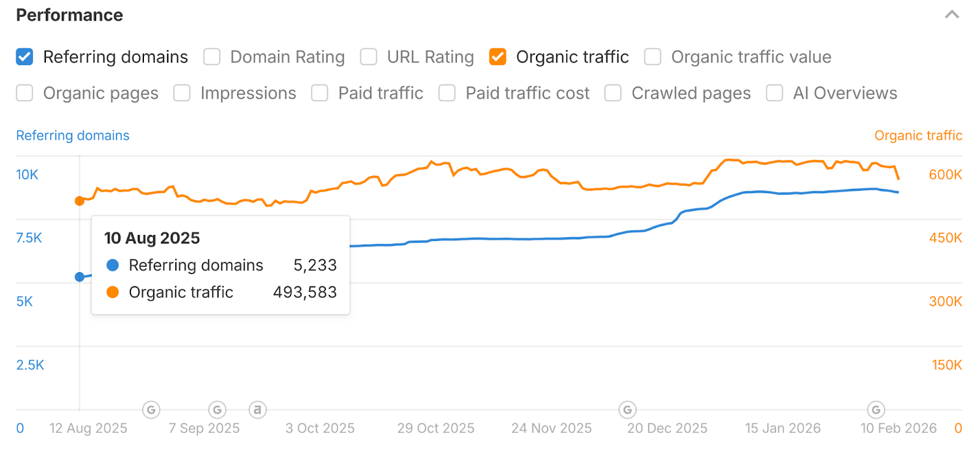The width and height of the screenshot is (980, 450).
Task: Click the orange Organic traffic dot in the tooltip
Action: pyautogui.click(x=112, y=292)
